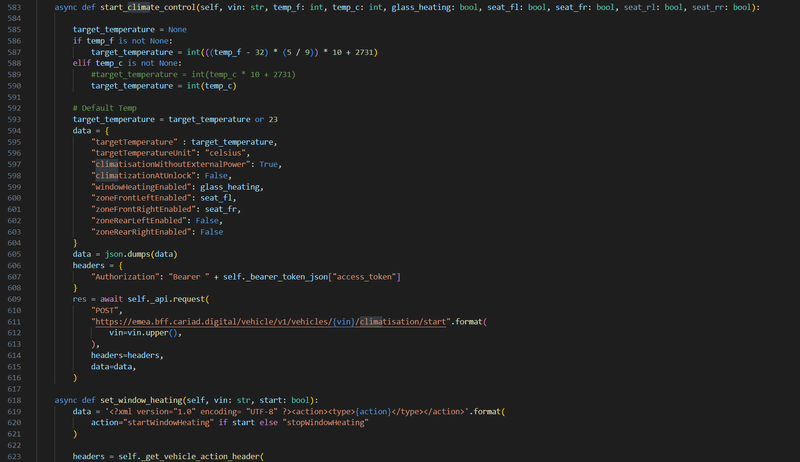Click the "Bearer " string literal
The height and width of the screenshot is (462, 800).
point(189,277)
